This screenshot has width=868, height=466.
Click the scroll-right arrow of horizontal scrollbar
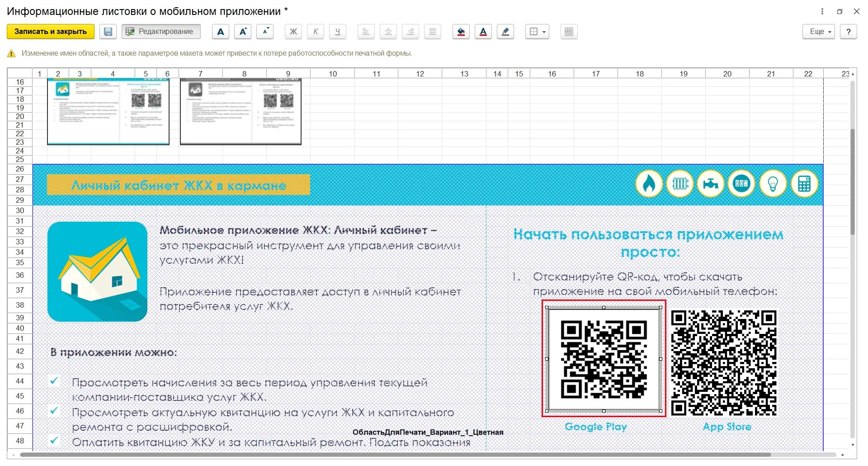pos(843,455)
